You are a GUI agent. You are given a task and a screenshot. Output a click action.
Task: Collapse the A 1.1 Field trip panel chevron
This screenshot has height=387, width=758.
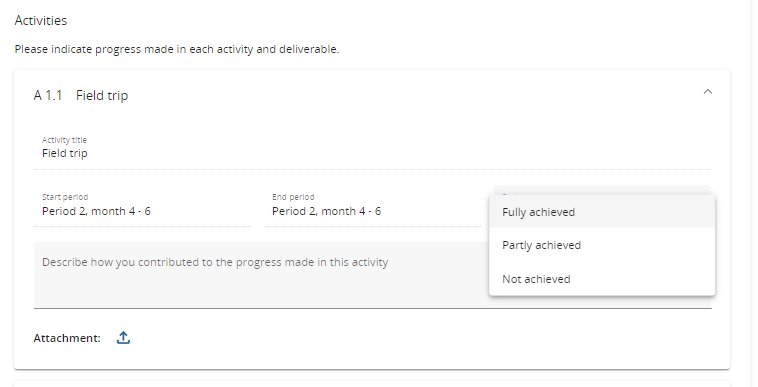tap(708, 91)
